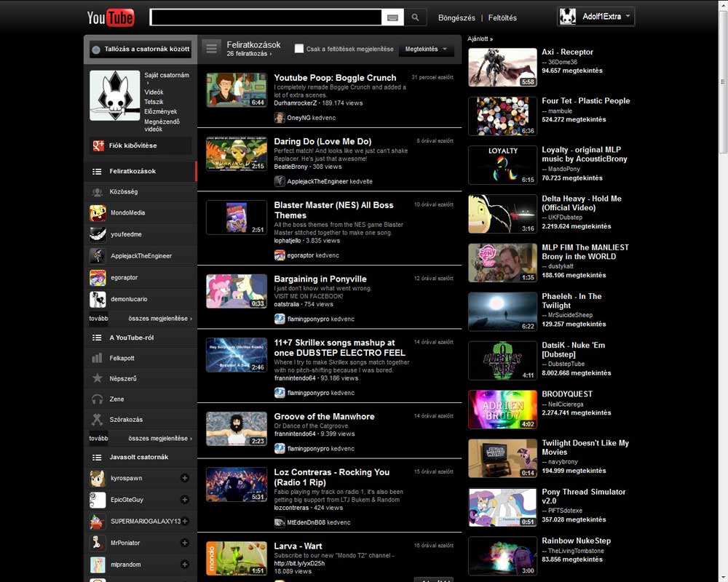Open Larva - Wart video title
Image resolution: width=728 pixels, height=582 pixels.
click(x=298, y=546)
